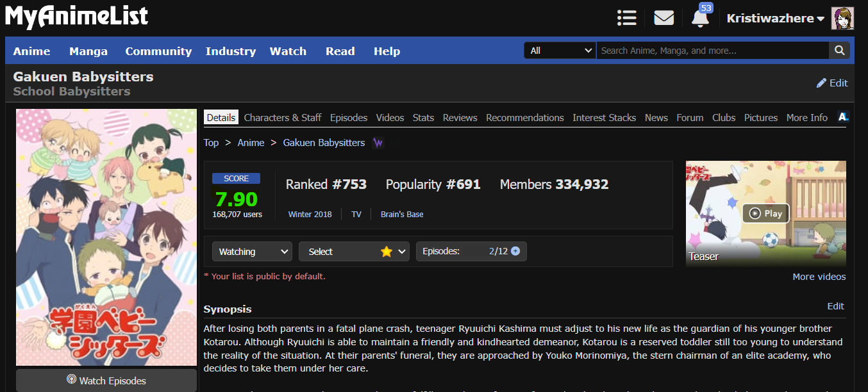Click the Brain's Base studio link
The height and width of the screenshot is (392, 868).
pyautogui.click(x=402, y=214)
